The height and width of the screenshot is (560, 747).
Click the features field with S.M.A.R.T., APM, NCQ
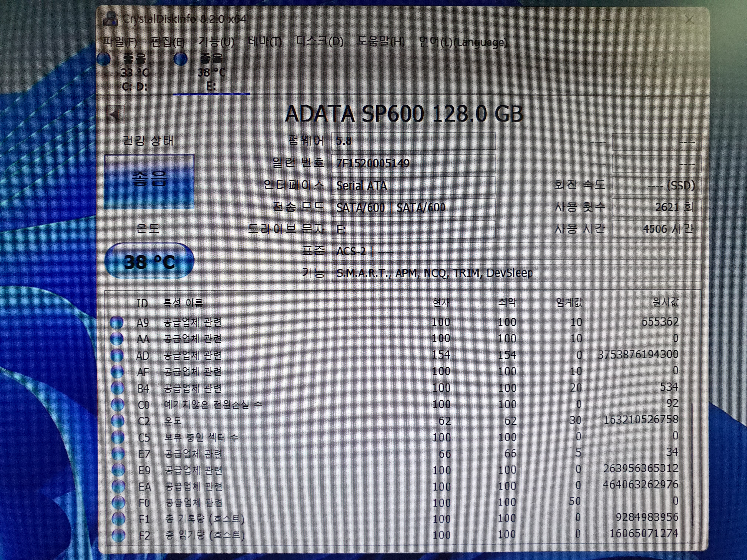click(517, 273)
